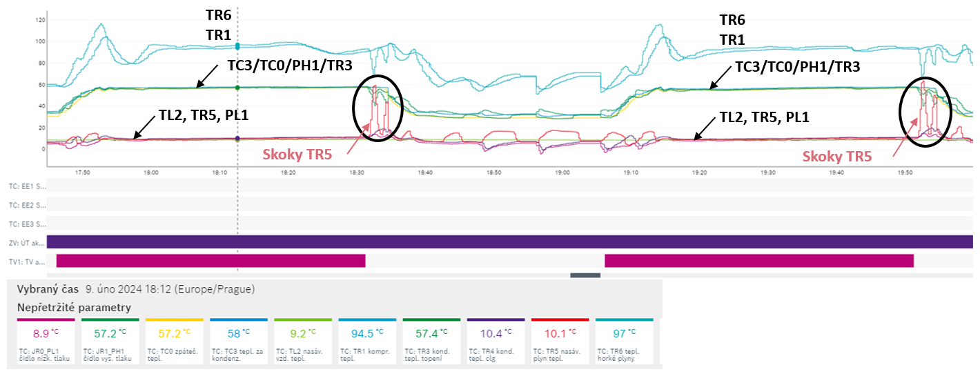Screen dimensions: 980x376
Task: Click the JR1_PH1 high pressure sensor card
Action: click(110, 342)
